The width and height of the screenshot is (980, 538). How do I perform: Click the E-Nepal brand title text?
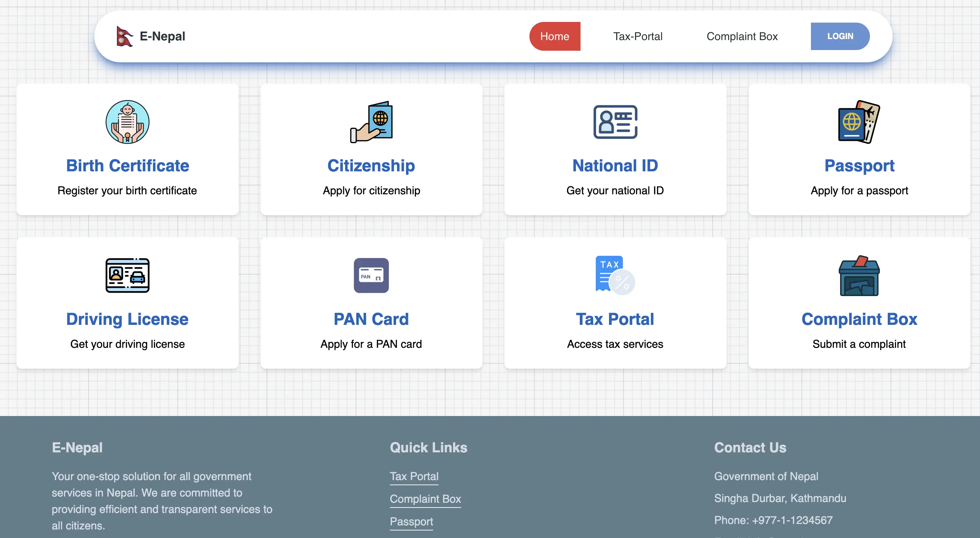pos(163,37)
